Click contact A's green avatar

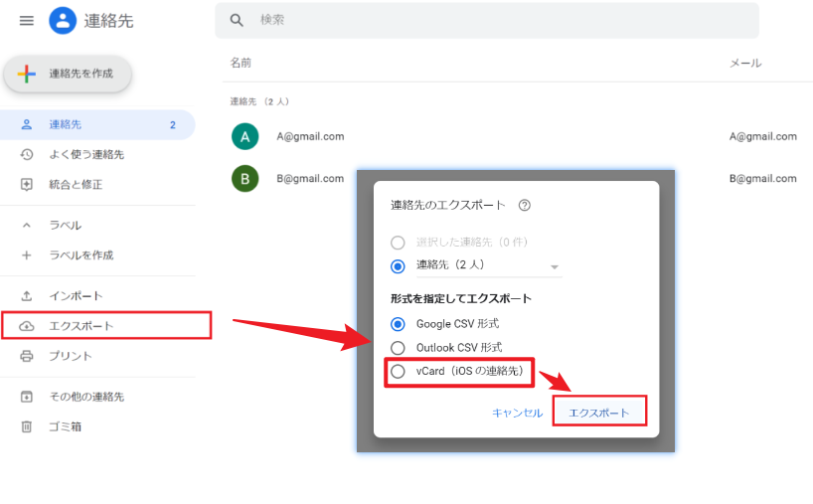[x=244, y=136]
